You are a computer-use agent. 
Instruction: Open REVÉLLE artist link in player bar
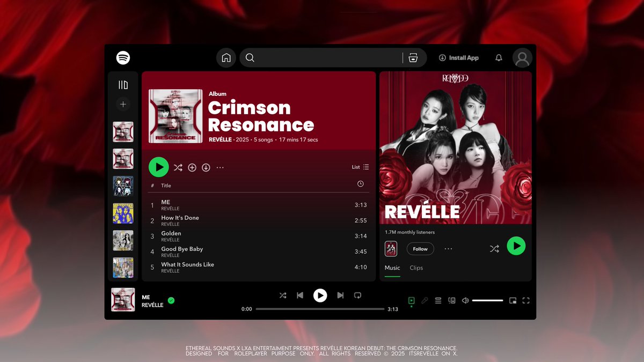click(x=152, y=305)
